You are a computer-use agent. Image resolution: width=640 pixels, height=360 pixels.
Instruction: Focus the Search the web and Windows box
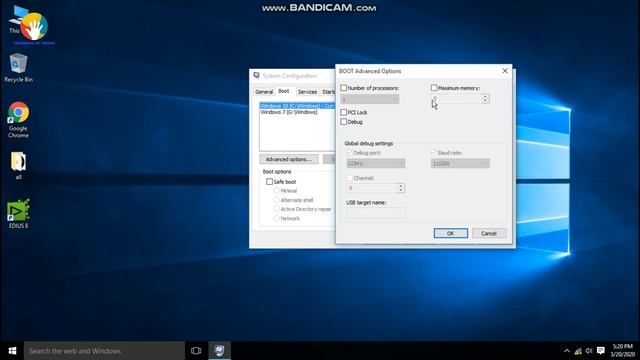tap(104, 351)
